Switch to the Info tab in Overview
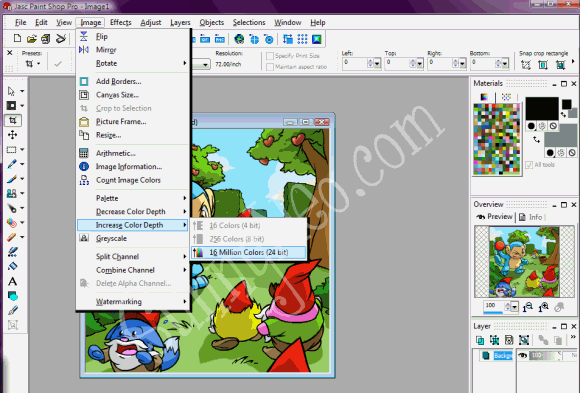The width and height of the screenshot is (580, 393). (x=531, y=217)
